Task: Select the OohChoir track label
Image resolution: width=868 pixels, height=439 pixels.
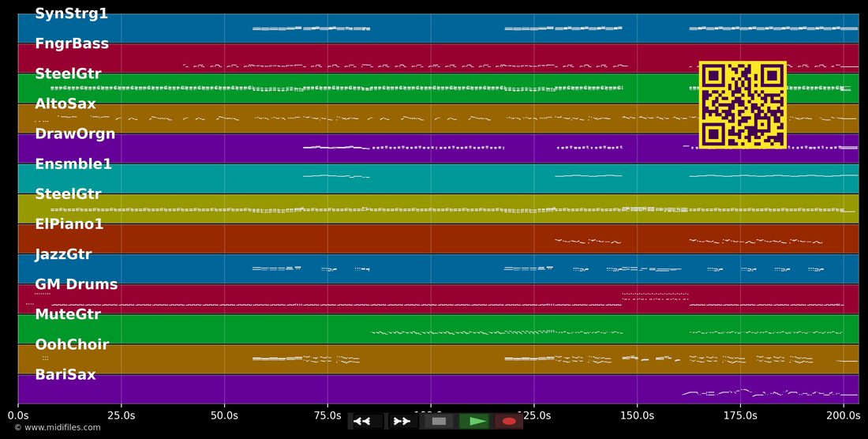Action: click(72, 344)
